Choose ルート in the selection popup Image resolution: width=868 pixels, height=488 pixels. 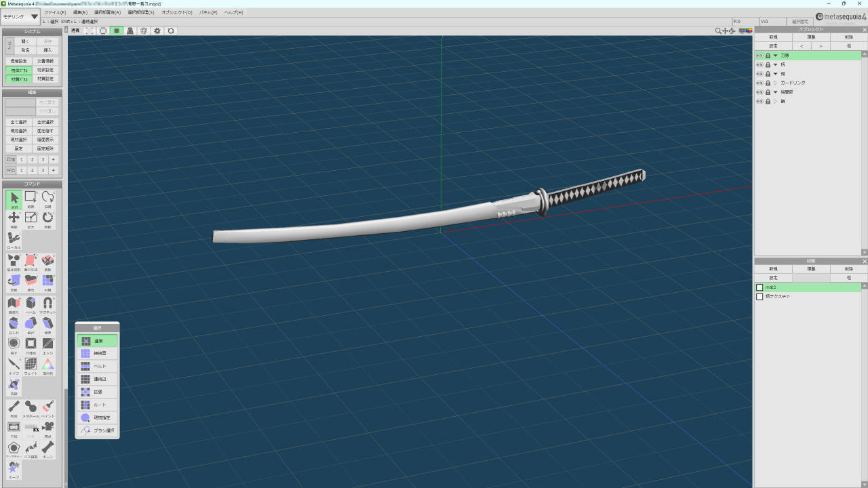pyautogui.click(x=97, y=405)
